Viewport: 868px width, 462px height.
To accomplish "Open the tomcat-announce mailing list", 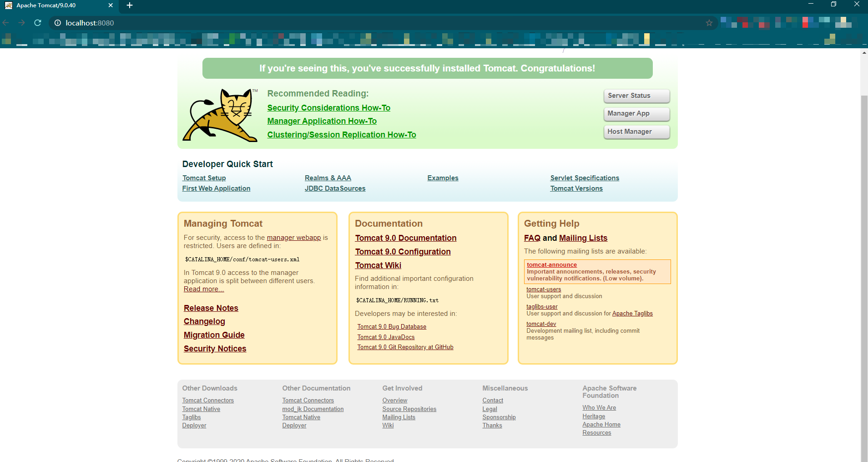I will tap(552, 265).
